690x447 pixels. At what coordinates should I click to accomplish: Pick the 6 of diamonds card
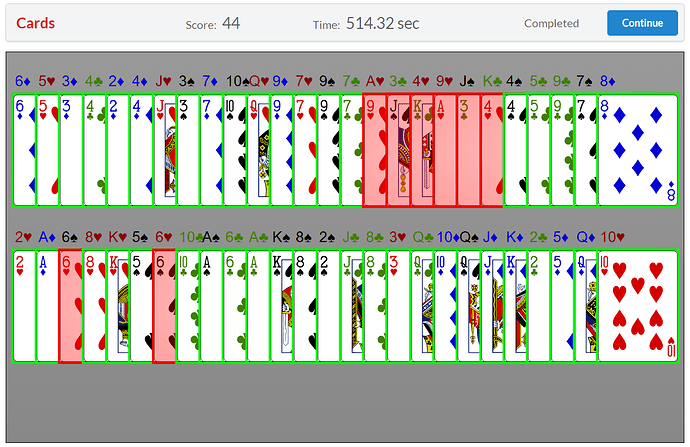pos(25,150)
